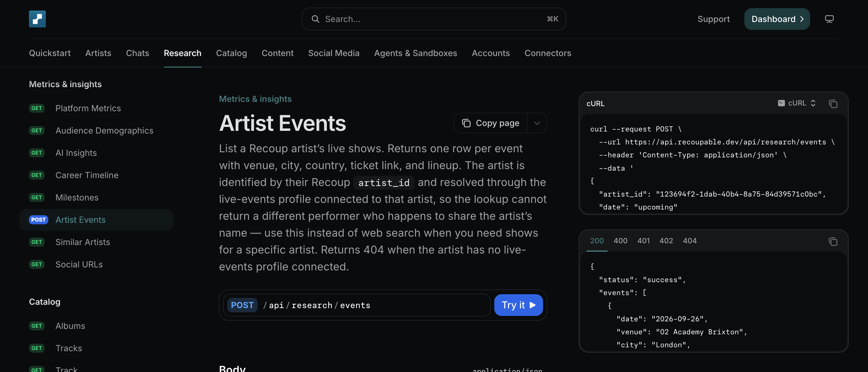Expand the Copy page options chevron

pos(537,123)
